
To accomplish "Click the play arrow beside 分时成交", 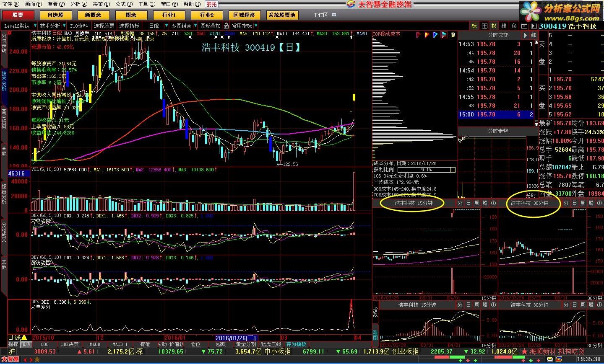I will pyautogui.click(x=525, y=35).
